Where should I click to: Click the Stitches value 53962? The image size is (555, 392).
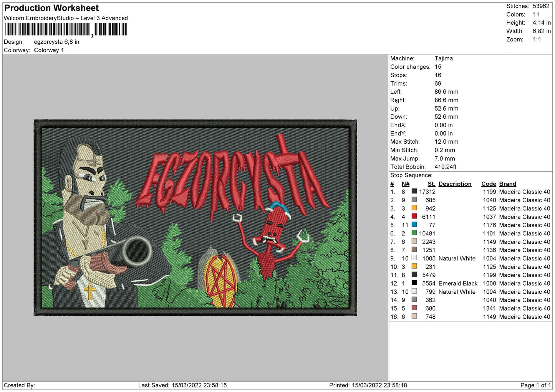click(x=541, y=6)
